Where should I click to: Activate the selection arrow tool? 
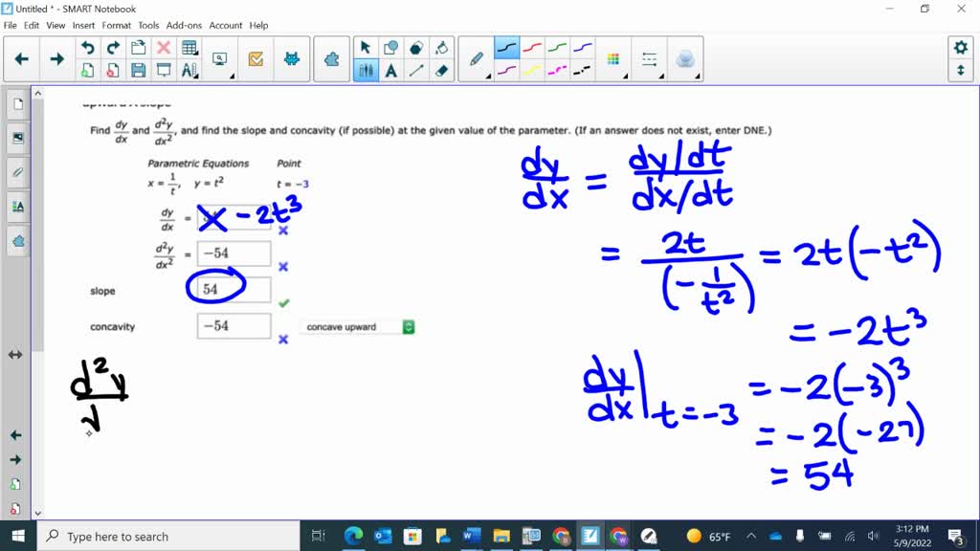click(x=365, y=47)
